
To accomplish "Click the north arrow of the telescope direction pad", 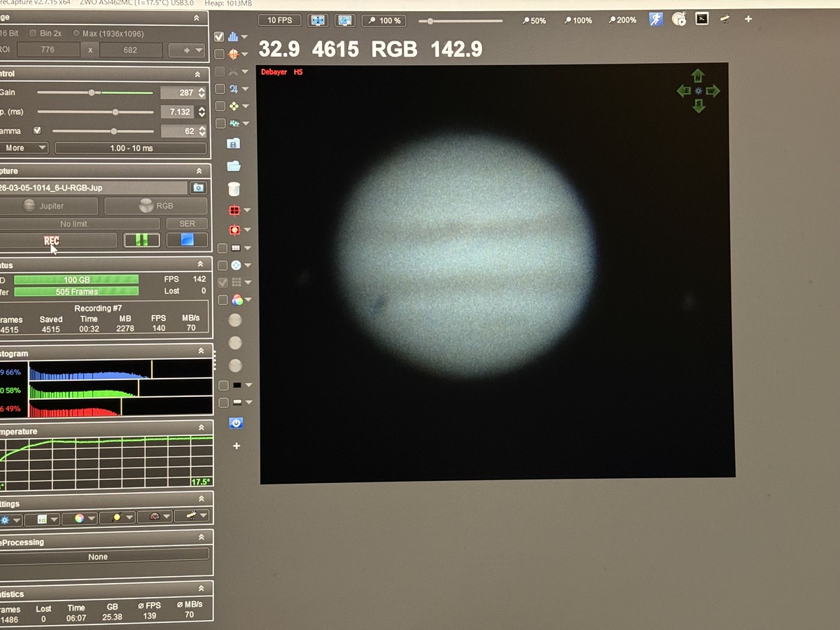I will click(x=698, y=76).
